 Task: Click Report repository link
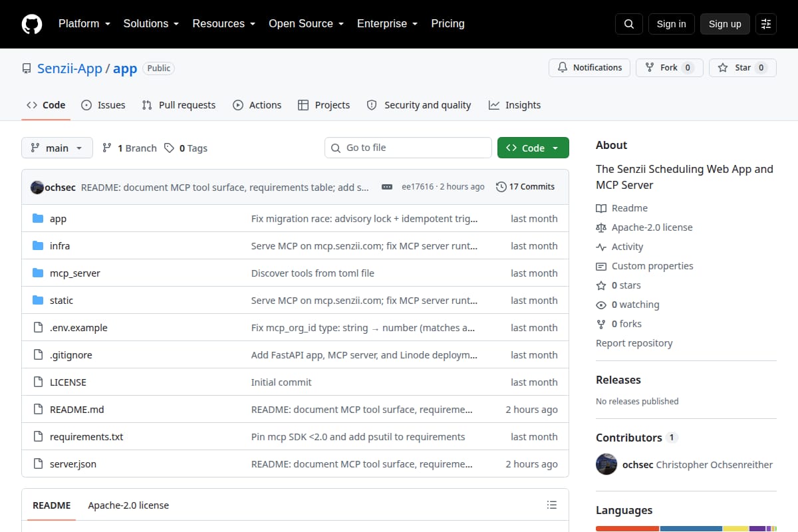pyautogui.click(x=634, y=343)
